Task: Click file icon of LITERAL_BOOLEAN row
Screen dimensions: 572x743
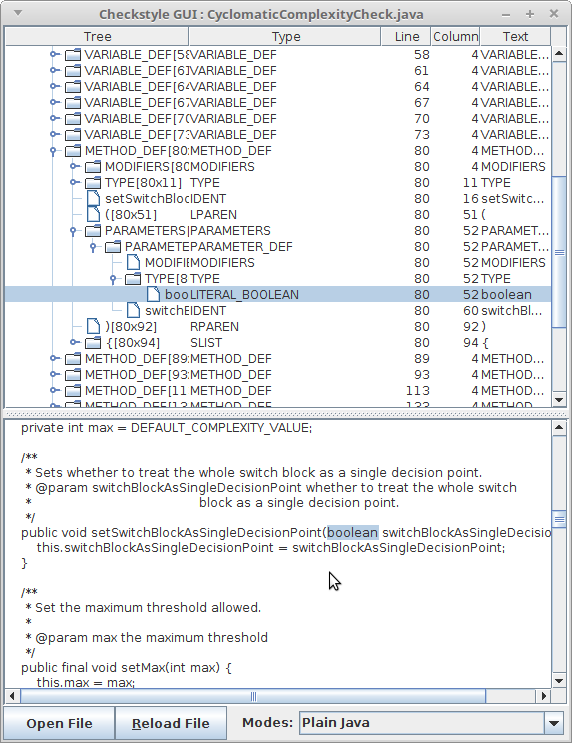Action: (x=153, y=295)
